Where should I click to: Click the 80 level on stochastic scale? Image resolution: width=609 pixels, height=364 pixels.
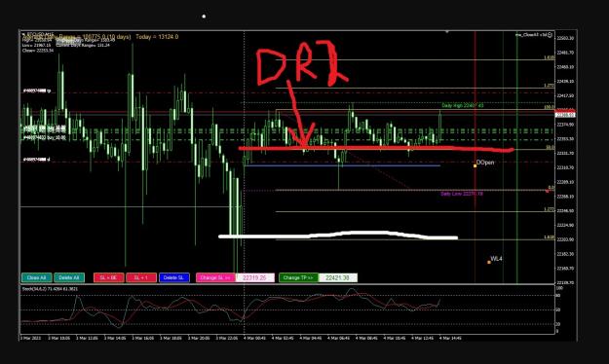(x=558, y=296)
